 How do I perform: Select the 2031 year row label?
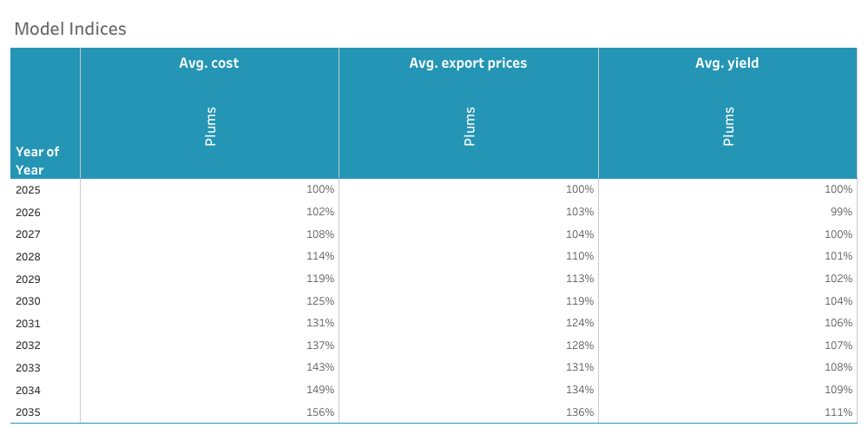(28, 324)
